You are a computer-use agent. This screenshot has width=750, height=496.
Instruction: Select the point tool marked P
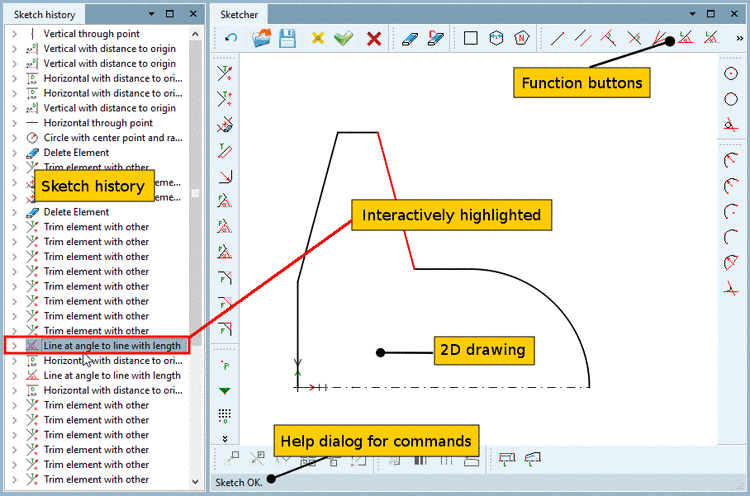point(225,365)
